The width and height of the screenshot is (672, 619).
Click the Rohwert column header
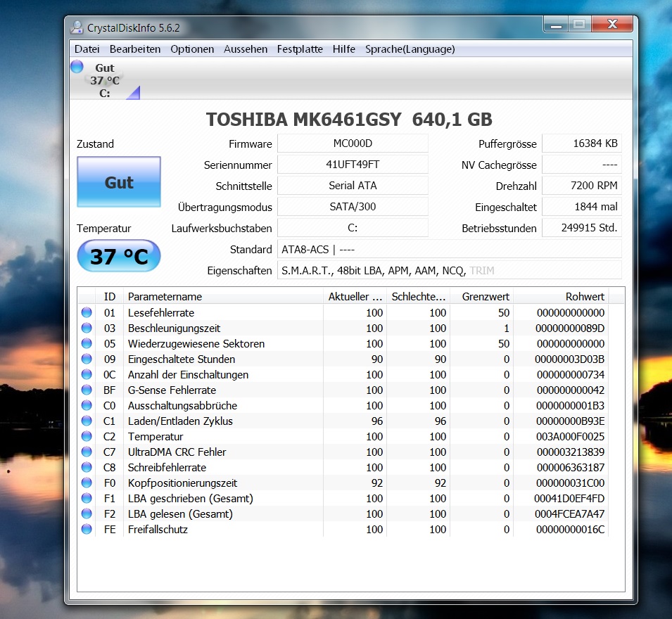[x=561, y=296]
